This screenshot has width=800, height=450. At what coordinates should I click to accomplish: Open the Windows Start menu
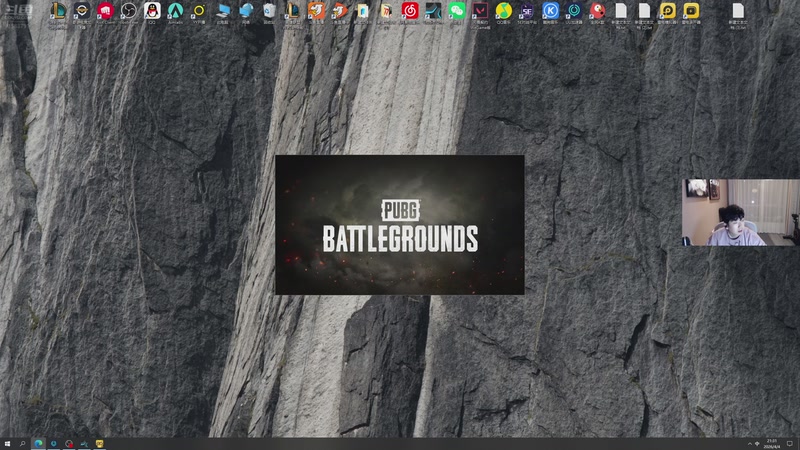click(7, 444)
